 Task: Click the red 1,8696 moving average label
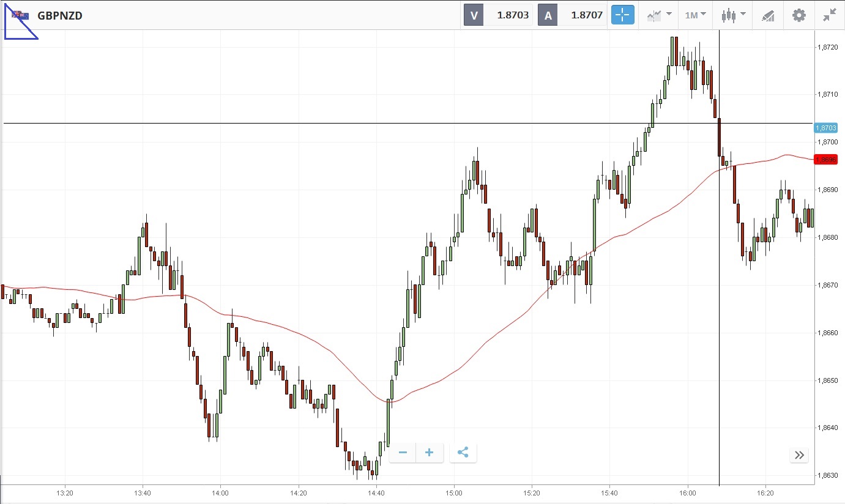(x=825, y=160)
